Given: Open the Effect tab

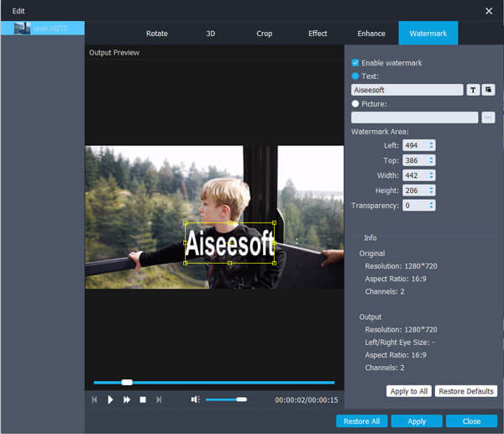Looking at the screenshot, I should [x=318, y=34].
